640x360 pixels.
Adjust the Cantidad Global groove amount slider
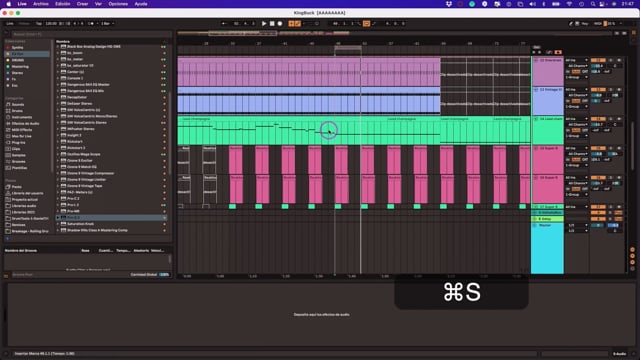pyautogui.click(x=164, y=275)
